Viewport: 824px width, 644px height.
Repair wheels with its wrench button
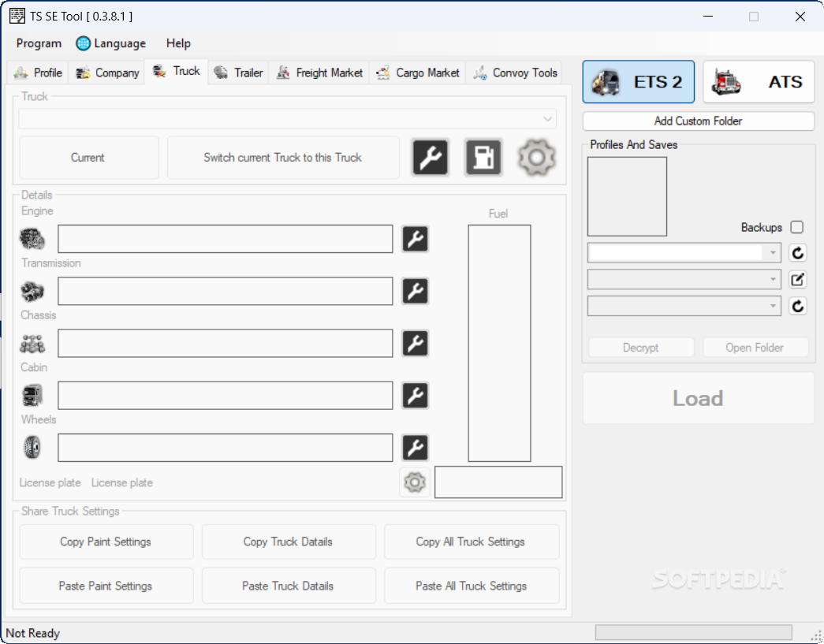[415, 448]
